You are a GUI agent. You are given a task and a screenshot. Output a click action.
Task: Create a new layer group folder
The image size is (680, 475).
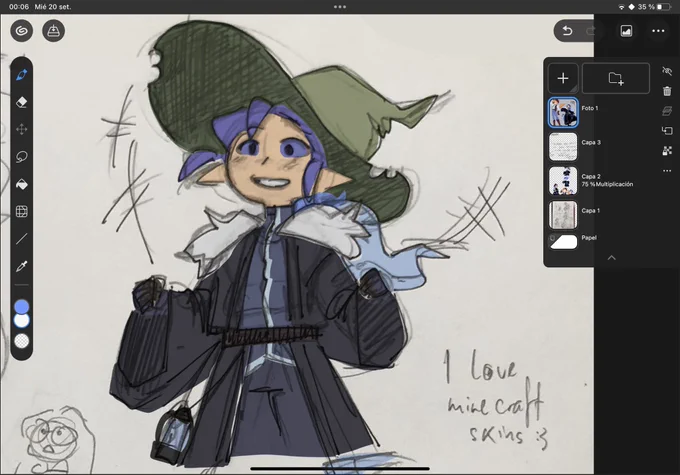[616, 78]
